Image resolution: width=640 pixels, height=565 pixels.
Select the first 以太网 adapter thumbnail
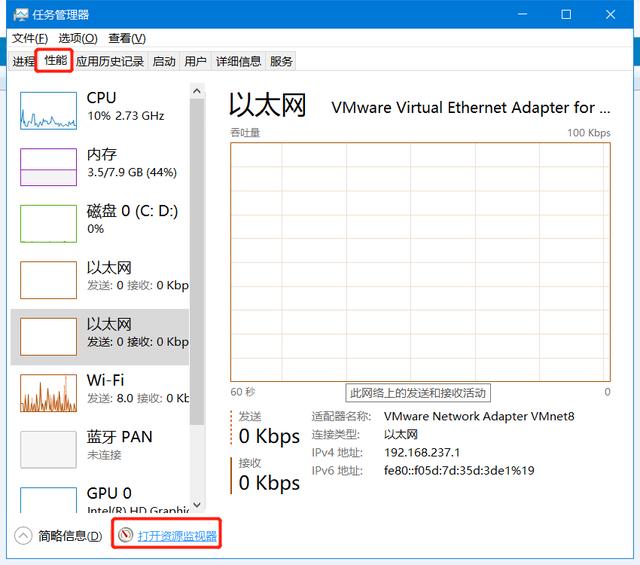click(x=48, y=280)
